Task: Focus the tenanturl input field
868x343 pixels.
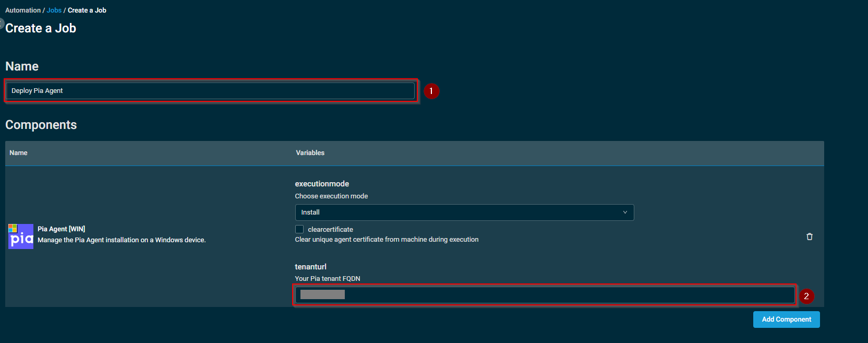Action: point(545,295)
